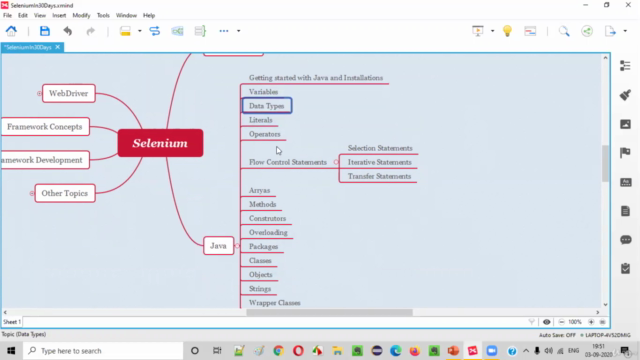640x360 pixels.
Task: Open the Outline side panel
Action: pos(625,66)
